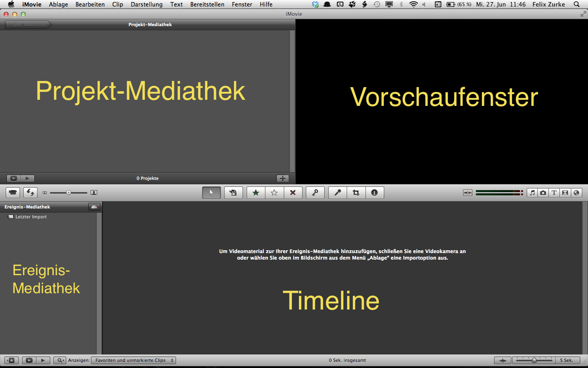Screen dimensions: 588x368
Task: Open Time Machine menu bar icon
Action: pyautogui.click(x=377, y=4)
